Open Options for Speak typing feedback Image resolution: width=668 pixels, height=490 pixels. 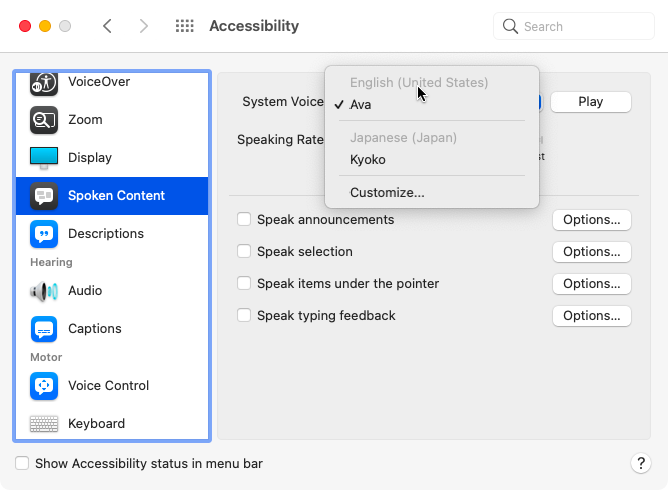[x=591, y=316]
